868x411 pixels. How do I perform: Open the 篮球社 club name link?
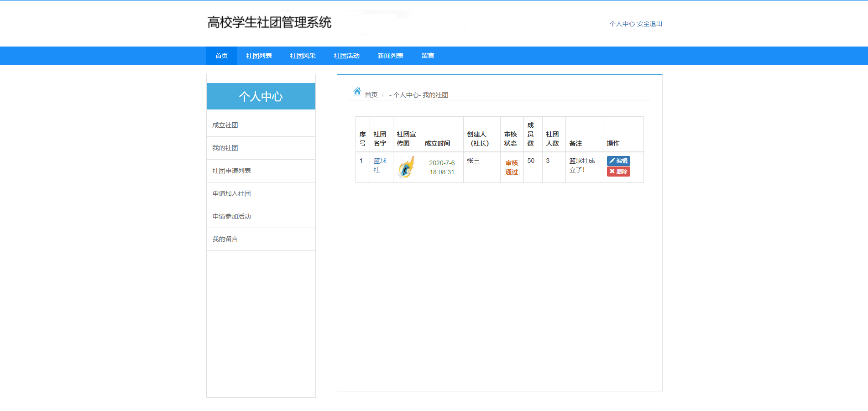[x=380, y=165]
